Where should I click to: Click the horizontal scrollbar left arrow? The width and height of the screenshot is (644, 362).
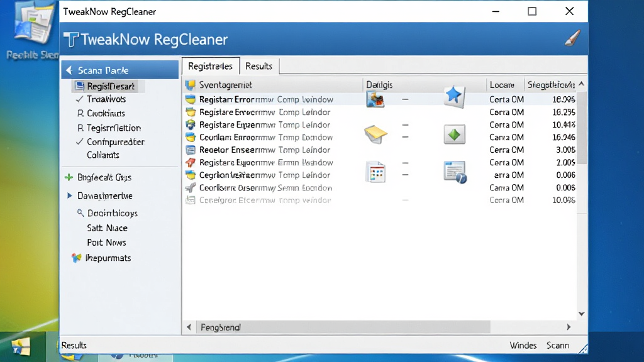pos(189,327)
